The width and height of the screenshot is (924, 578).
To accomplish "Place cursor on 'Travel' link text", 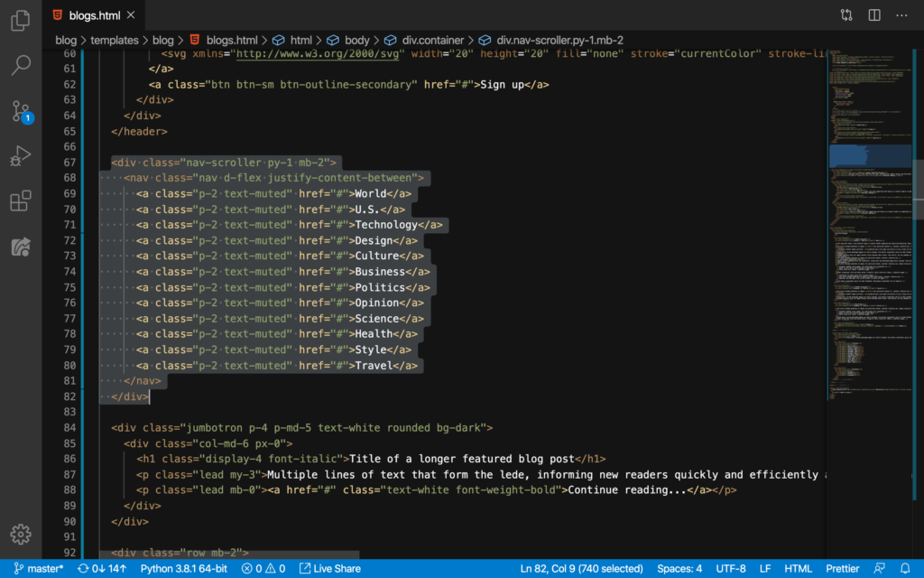I will coord(374,366).
